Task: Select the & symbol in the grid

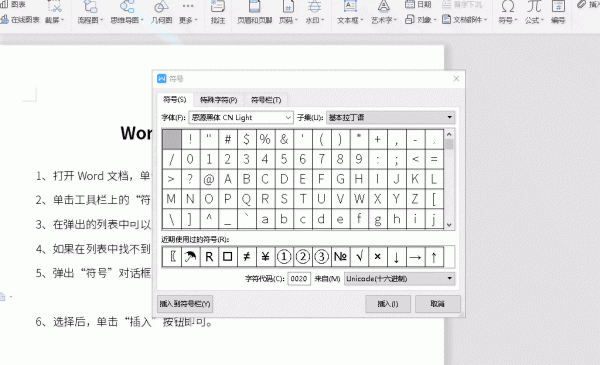Action: [x=284, y=139]
